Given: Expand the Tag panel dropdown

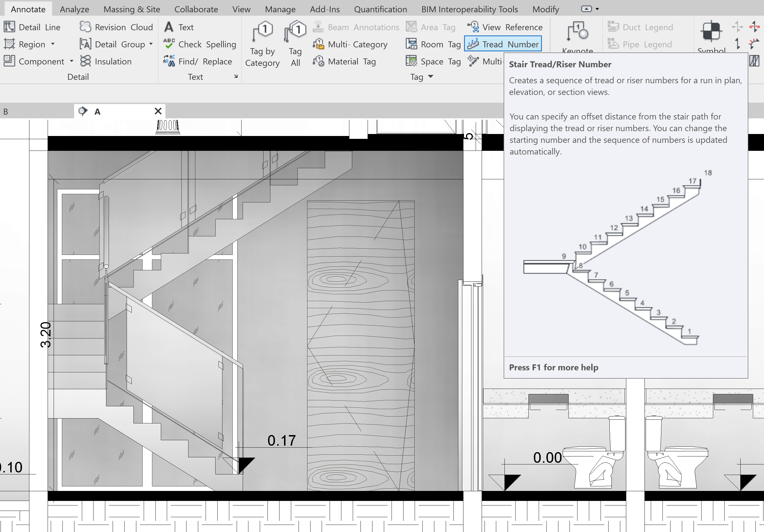Looking at the screenshot, I should point(431,76).
